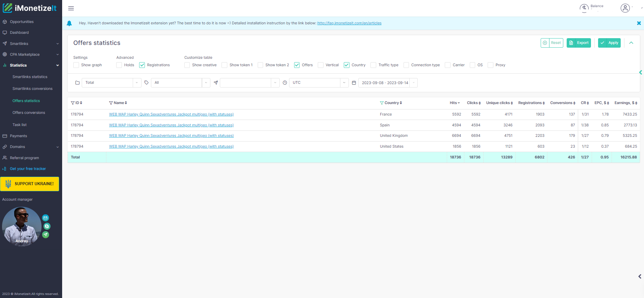
Task: Expand the CPA Marketplace sidebar menu
Action: 31,54
